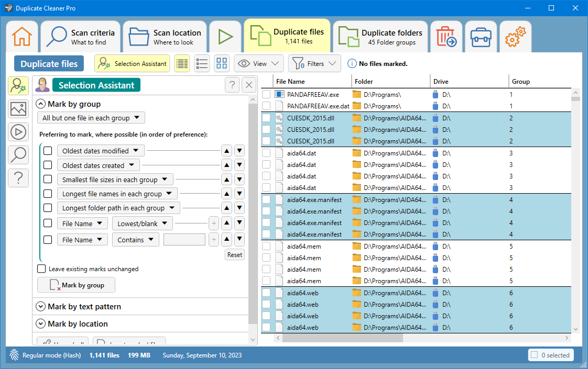The width and height of the screenshot is (588, 369).
Task: Click the Reset button
Action: coord(235,255)
